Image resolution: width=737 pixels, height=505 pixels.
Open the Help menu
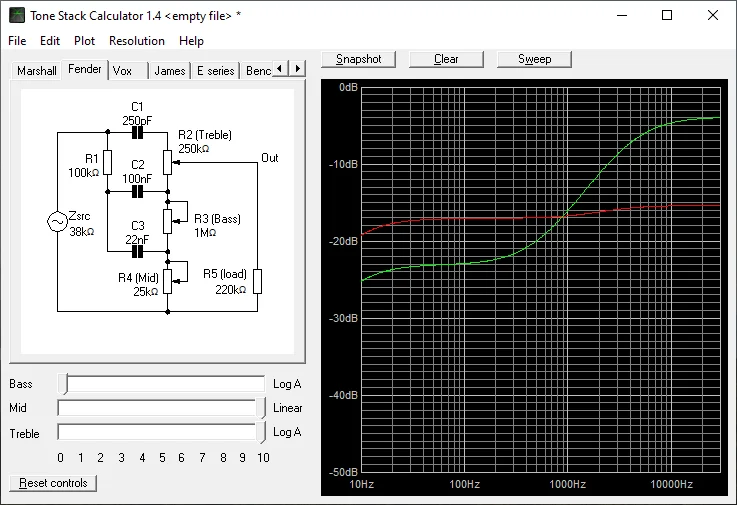click(191, 41)
